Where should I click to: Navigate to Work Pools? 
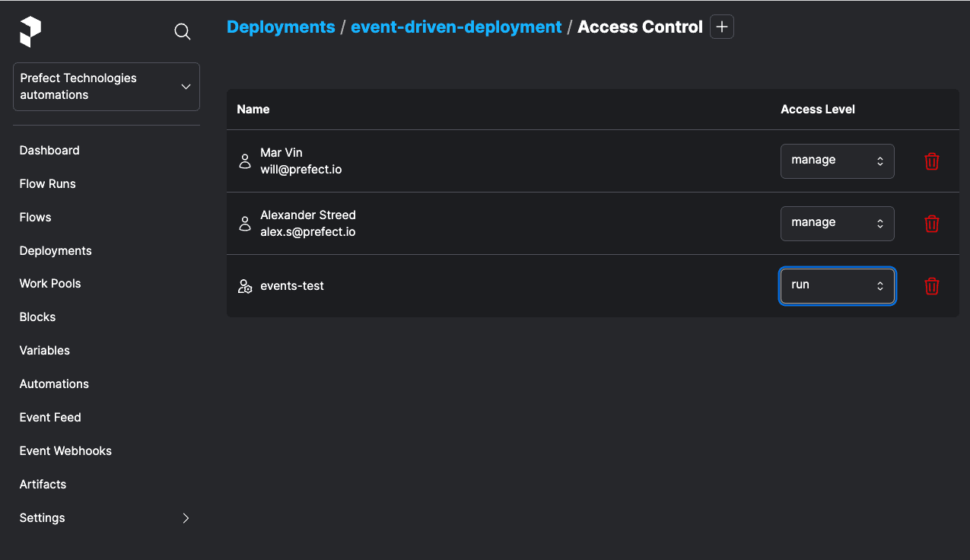[x=50, y=284]
